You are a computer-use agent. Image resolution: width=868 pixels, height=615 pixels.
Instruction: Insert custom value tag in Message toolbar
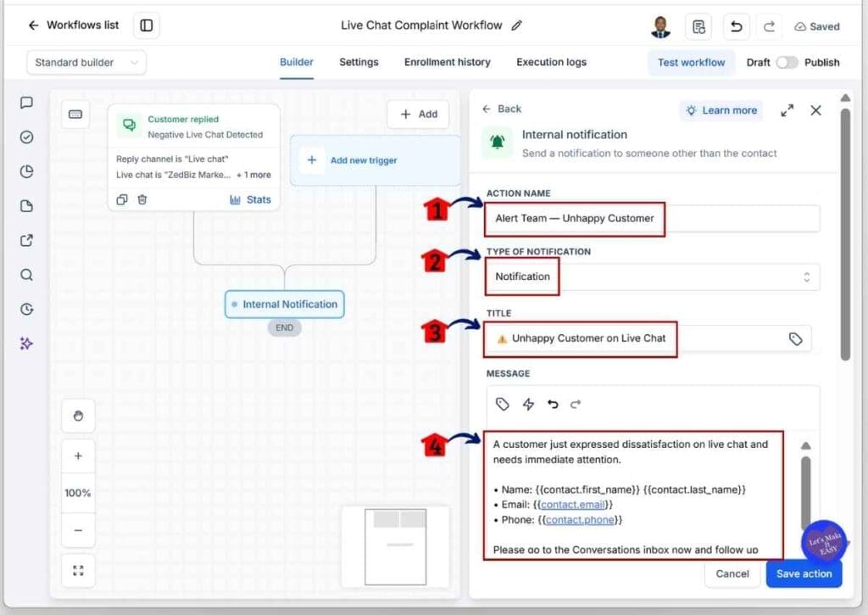502,404
